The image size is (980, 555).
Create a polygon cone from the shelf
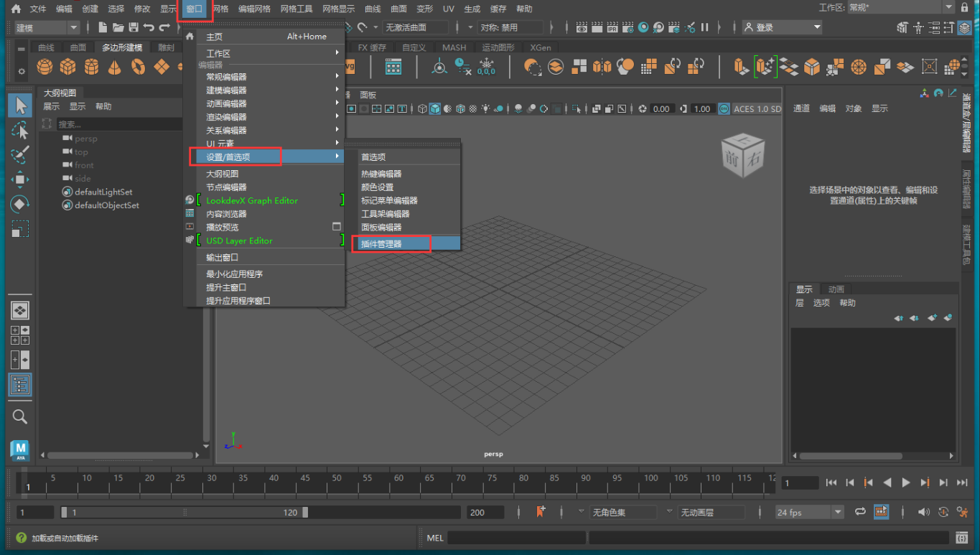(x=115, y=67)
